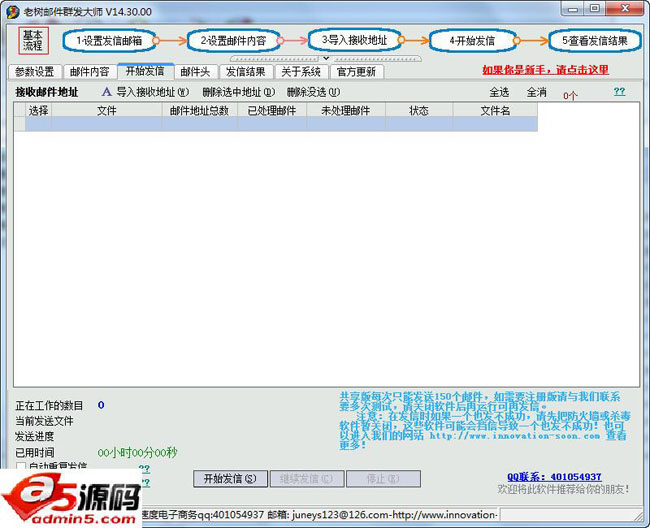Viewport: 650px width, 528px height.
Task: Open the ?? help link near 全消
Action: (619, 92)
